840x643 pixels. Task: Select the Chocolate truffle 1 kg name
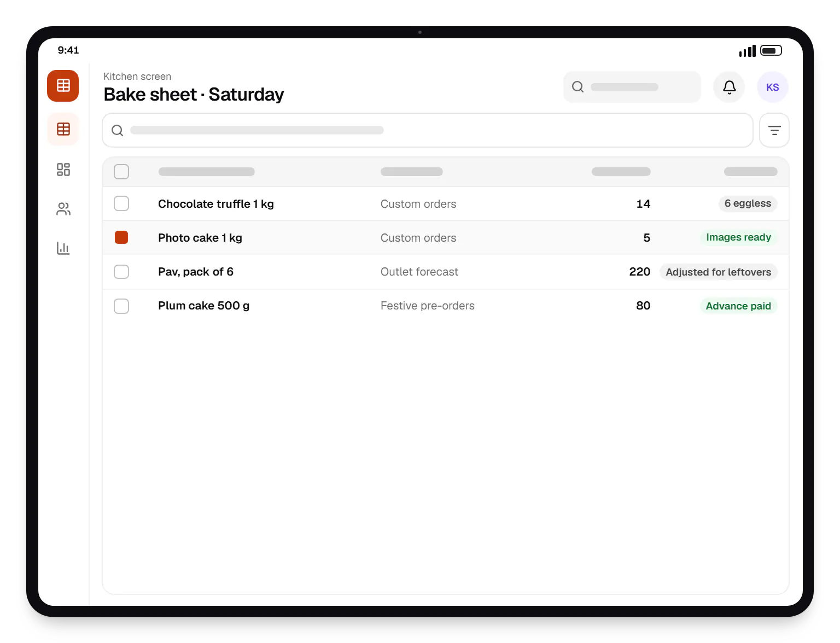pos(216,204)
